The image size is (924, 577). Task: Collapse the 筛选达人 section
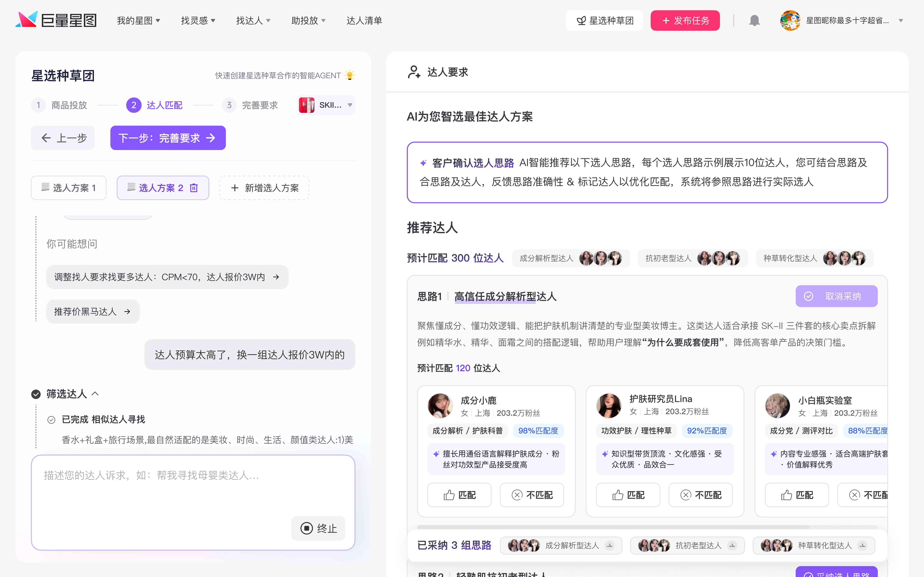[x=95, y=394]
